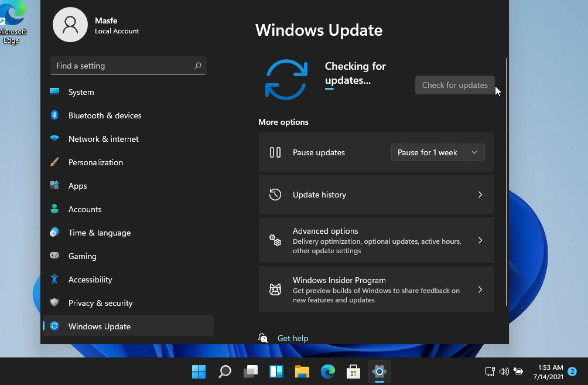Viewport: 588px width, 385px height.
Task: Open Microsoft Store from taskbar
Action: tap(353, 372)
